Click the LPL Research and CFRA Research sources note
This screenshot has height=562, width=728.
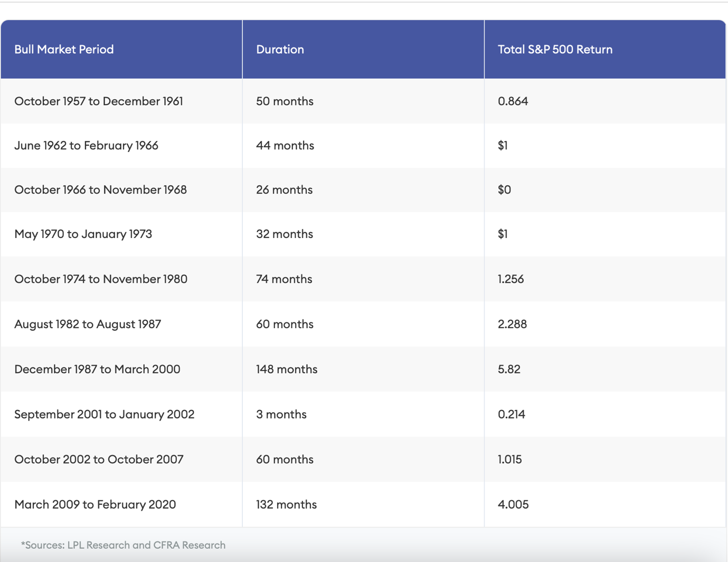pyautogui.click(x=123, y=545)
